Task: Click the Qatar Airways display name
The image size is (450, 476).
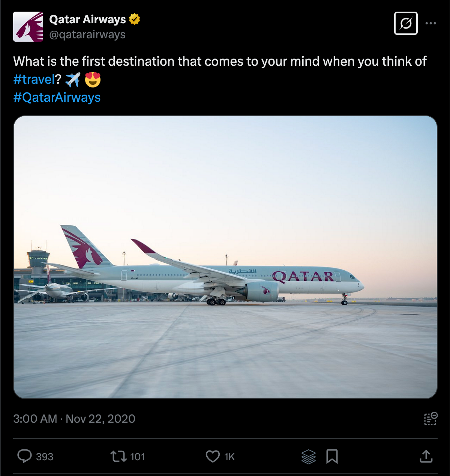Action: tap(87, 19)
